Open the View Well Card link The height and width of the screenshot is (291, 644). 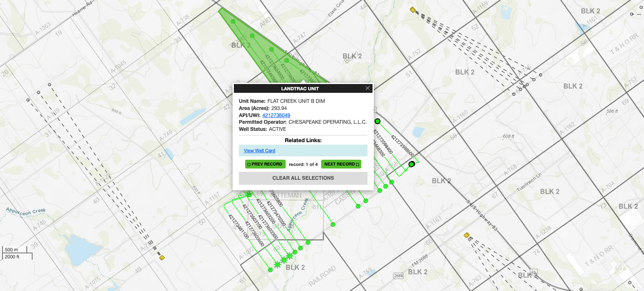click(259, 151)
